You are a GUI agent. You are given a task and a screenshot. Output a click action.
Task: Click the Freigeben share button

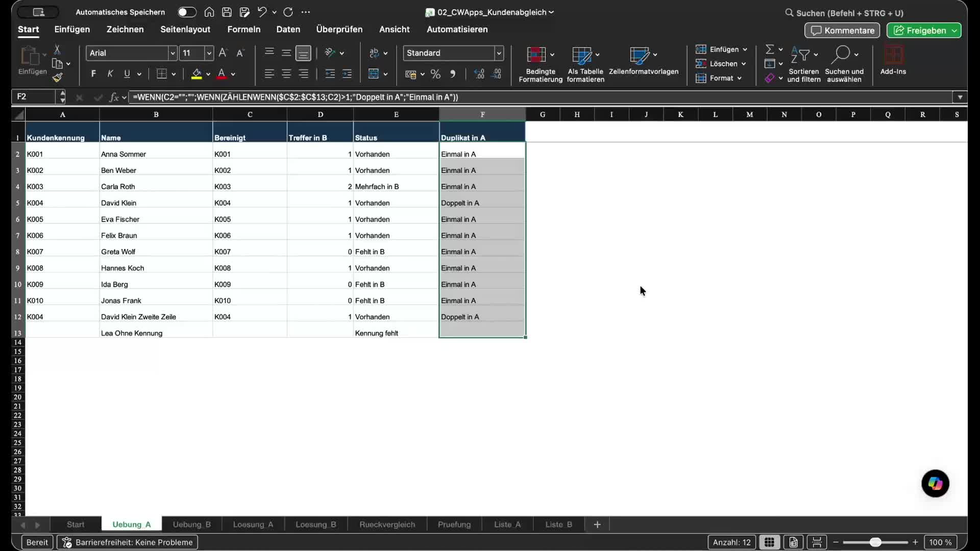(x=924, y=31)
